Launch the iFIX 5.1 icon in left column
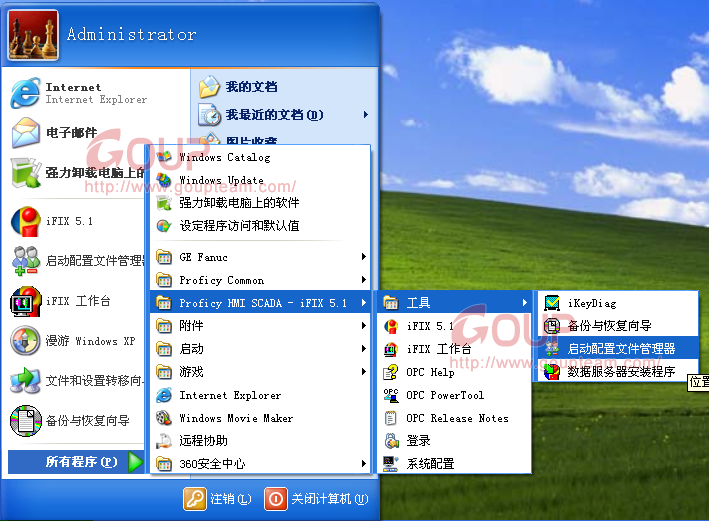Viewport: 709px width, 521px height. pos(25,221)
